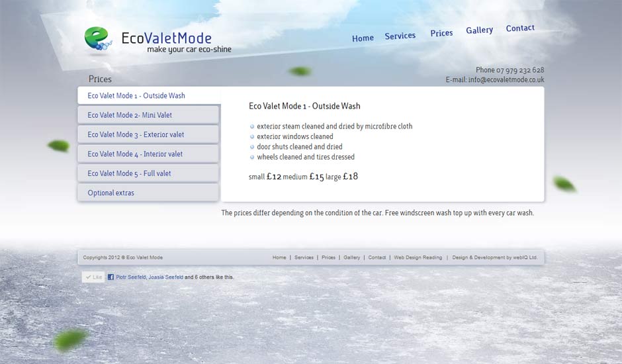
Task: Click the 'make your car eco-shine' tagline
Action: [189, 50]
